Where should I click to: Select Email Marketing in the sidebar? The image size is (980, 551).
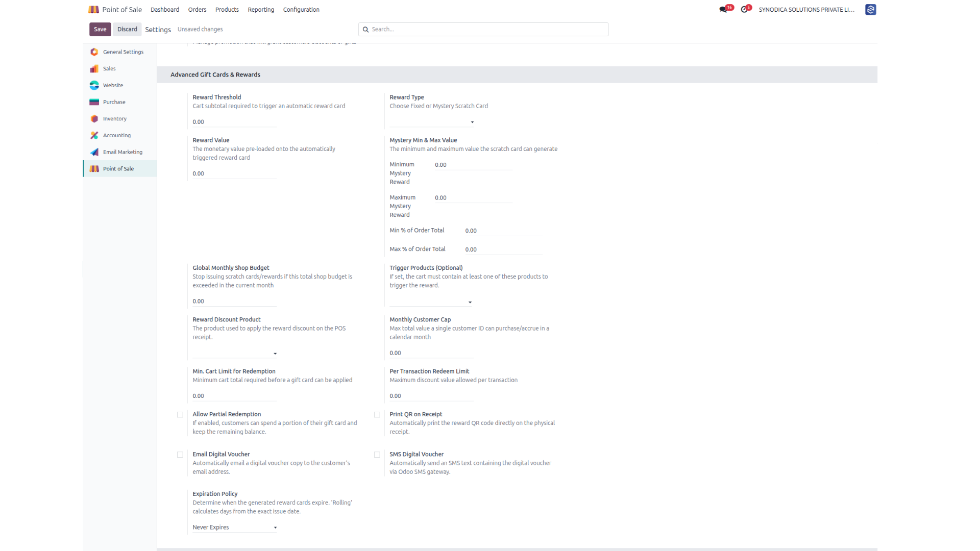[x=120, y=152]
